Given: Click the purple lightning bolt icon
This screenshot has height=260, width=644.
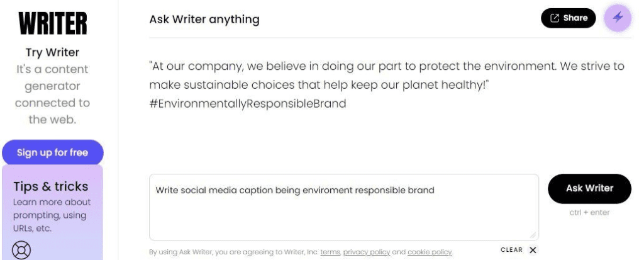Looking at the screenshot, I should [x=618, y=18].
